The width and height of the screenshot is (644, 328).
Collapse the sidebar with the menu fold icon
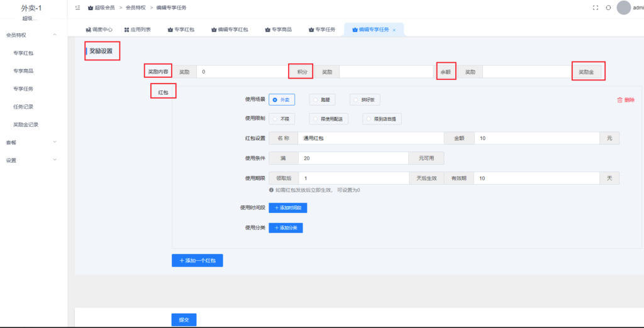tap(77, 8)
